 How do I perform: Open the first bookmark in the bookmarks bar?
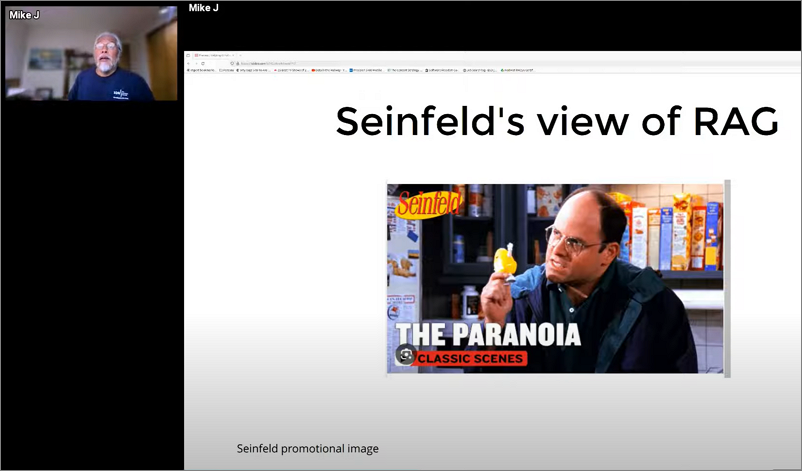point(202,70)
